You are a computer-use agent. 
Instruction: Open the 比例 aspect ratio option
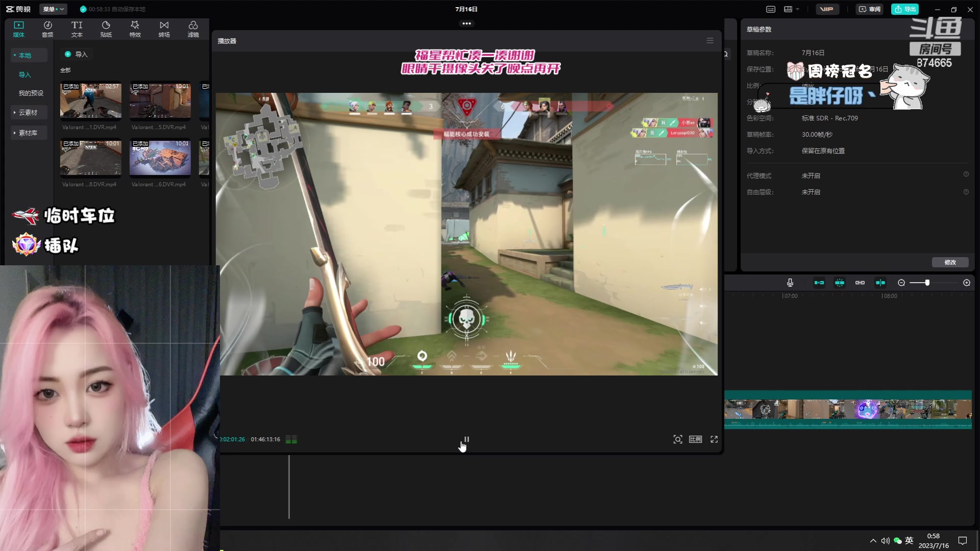coord(696,439)
